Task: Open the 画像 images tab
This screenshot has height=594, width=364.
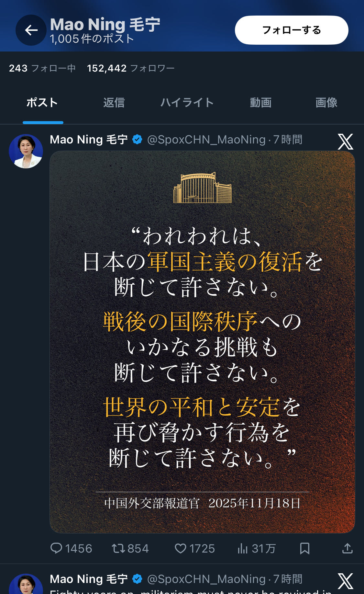Action: tap(326, 103)
